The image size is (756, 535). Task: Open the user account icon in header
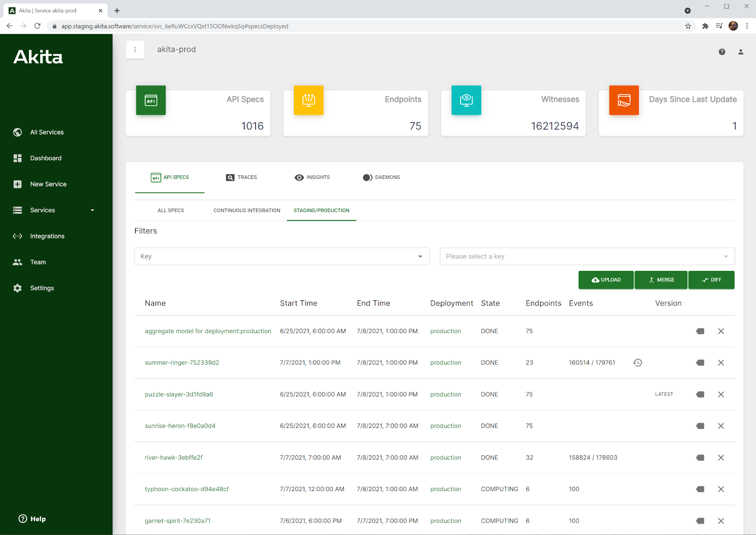pyautogui.click(x=740, y=52)
